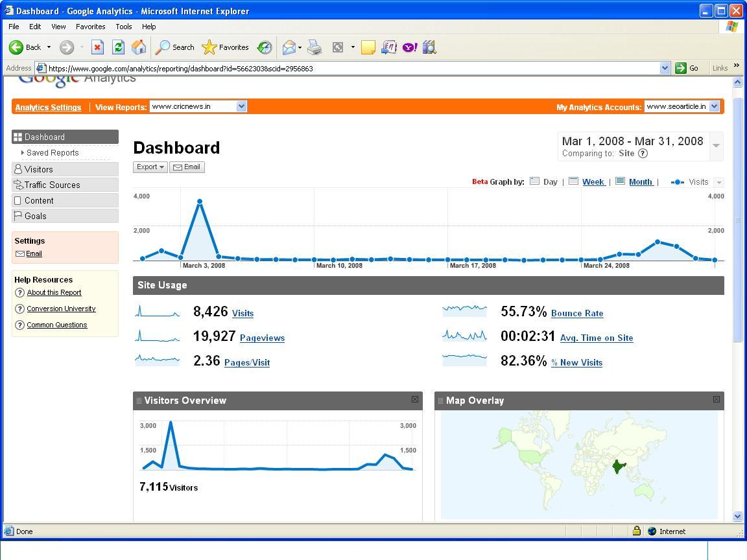Select Goals in the sidebar
This screenshot has width=747, height=560.
pos(65,216)
